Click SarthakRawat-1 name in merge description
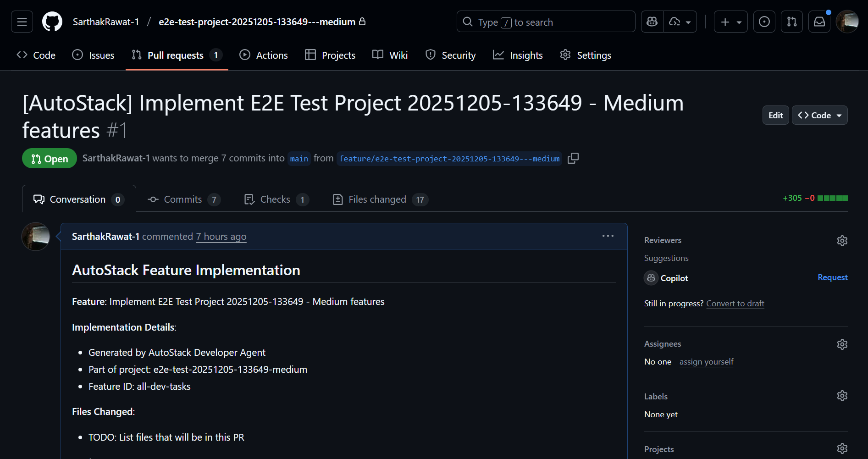The width and height of the screenshot is (868, 459). point(116,158)
